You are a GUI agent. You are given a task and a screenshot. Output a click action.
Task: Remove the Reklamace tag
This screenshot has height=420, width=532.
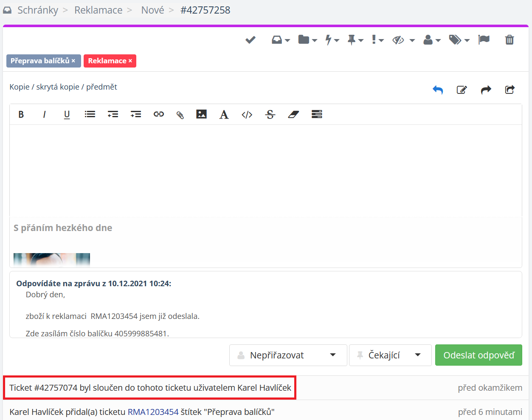click(x=130, y=61)
